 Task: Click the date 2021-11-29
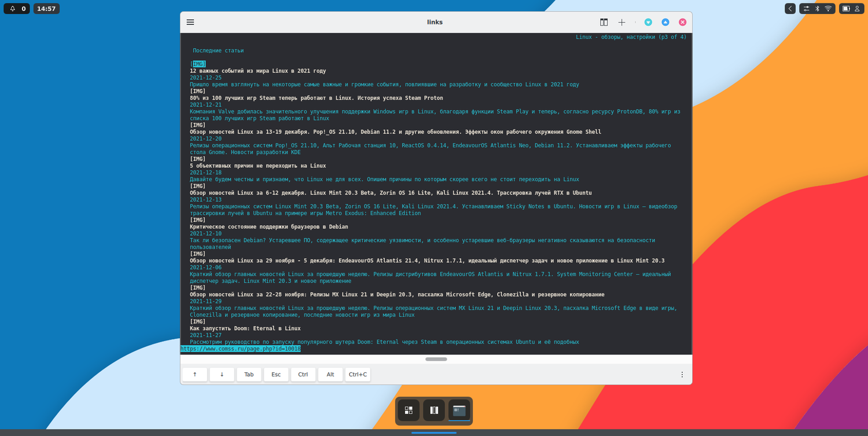206,301
